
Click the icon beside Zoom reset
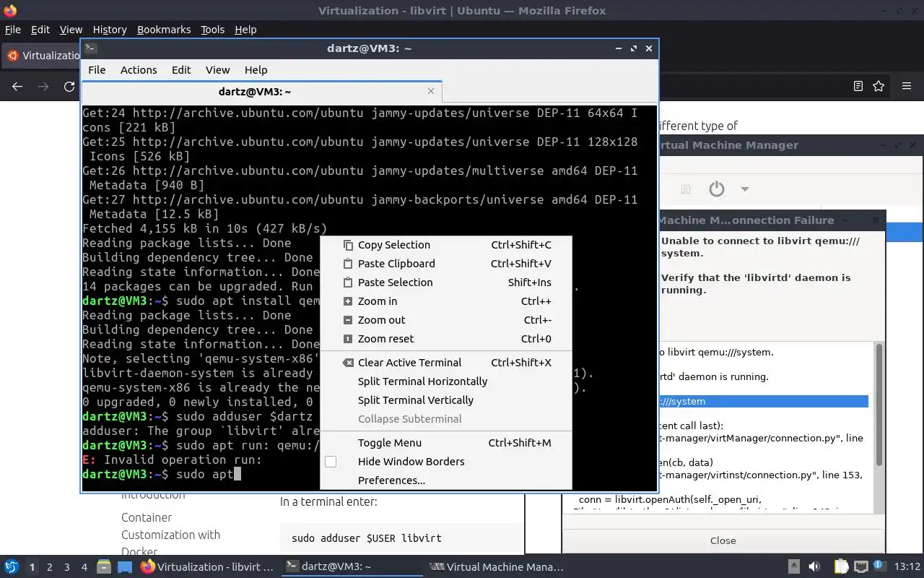(348, 339)
